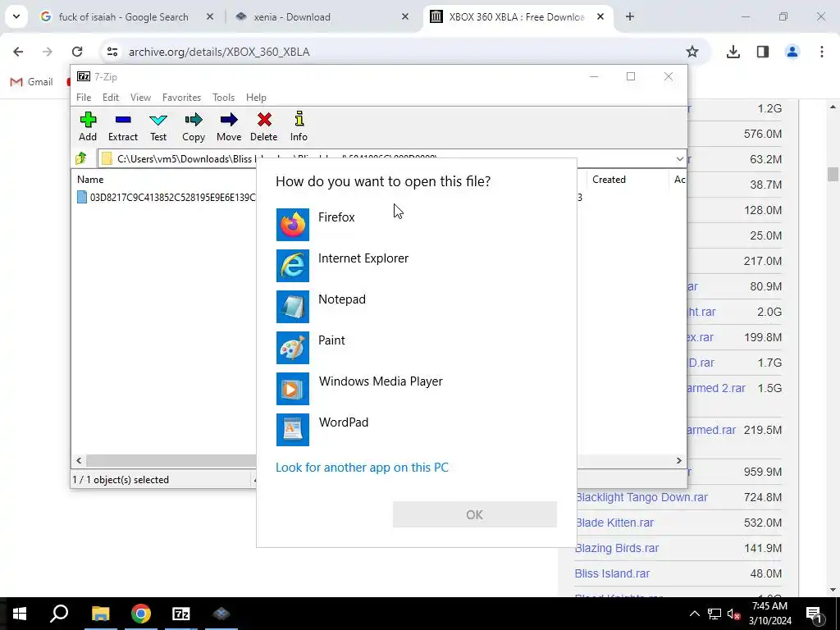
Task: Click Look for another app on this PC
Action: (362, 467)
